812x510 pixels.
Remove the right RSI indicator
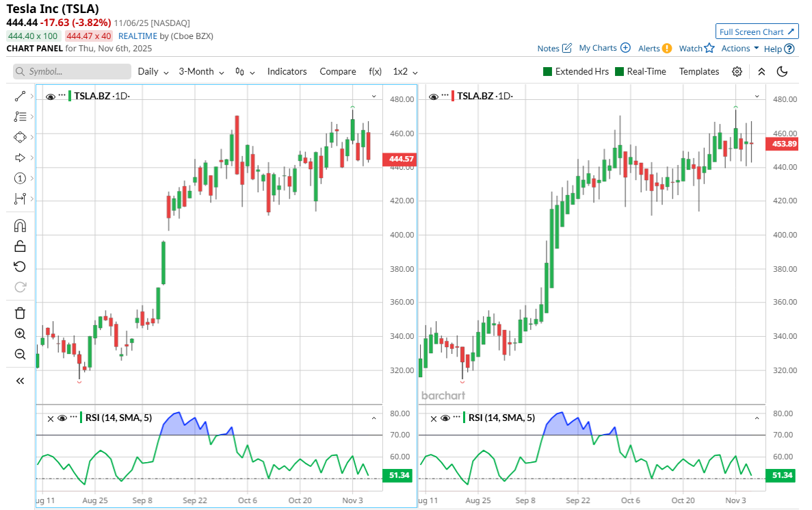coord(434,419)
